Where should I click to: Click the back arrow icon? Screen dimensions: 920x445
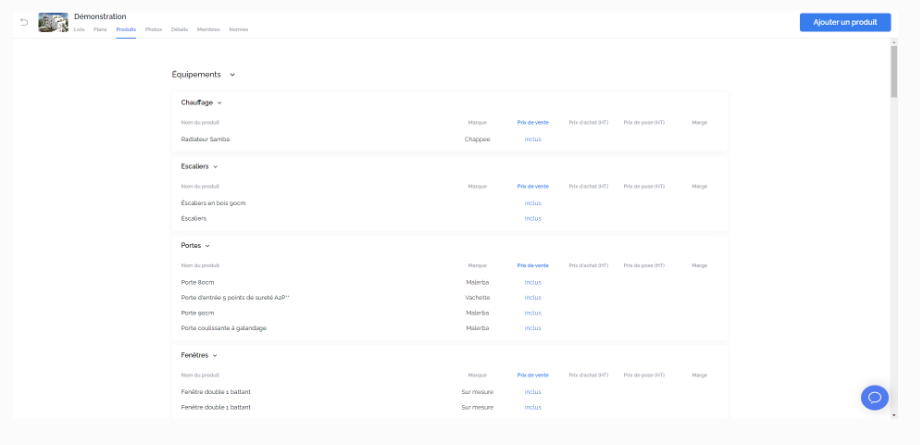coord(24,22)
